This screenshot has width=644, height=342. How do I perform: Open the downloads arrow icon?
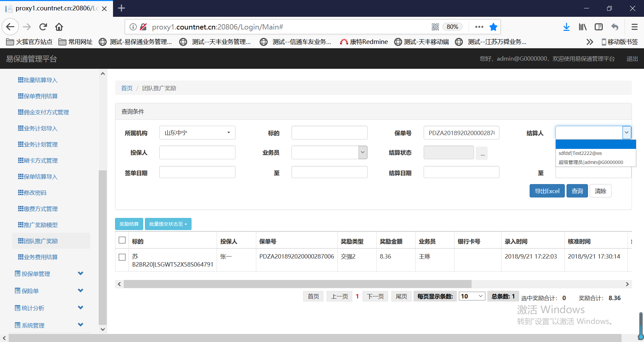pyautogui.click(x=566, y=27)
